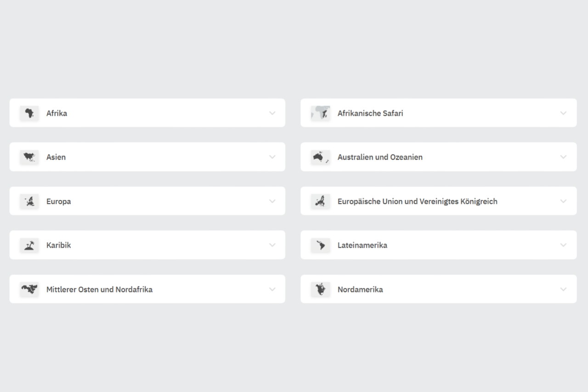Click the Europäische Union und Vereinigtes Königreich label
Image resolution: width=588 pixels, height=392 pixels.
[417, 201]
